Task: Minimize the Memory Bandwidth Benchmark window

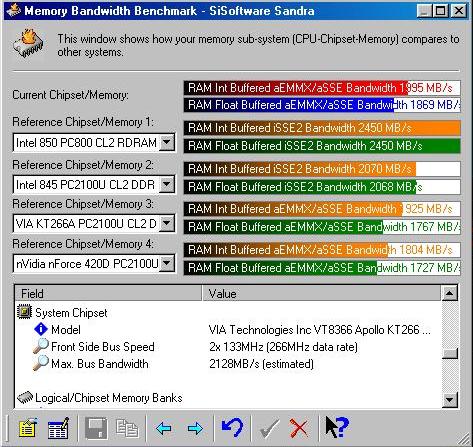Action: click(424, 11)
